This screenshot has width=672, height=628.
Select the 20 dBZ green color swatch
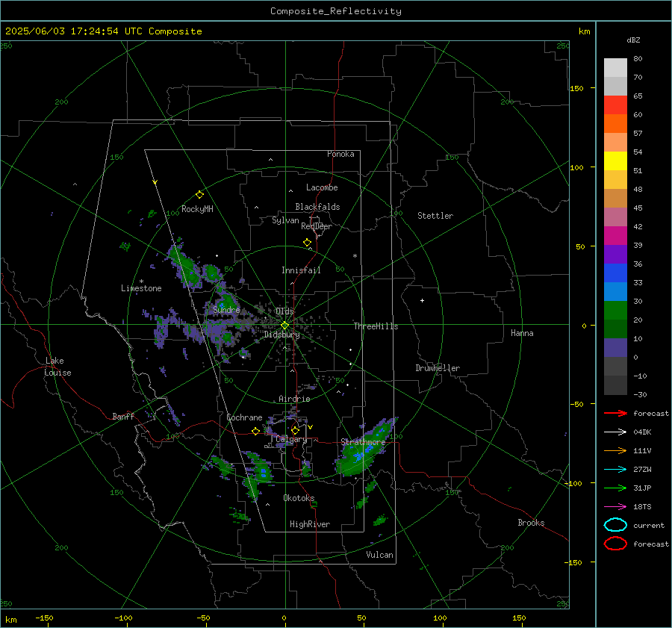pos(615,310)
